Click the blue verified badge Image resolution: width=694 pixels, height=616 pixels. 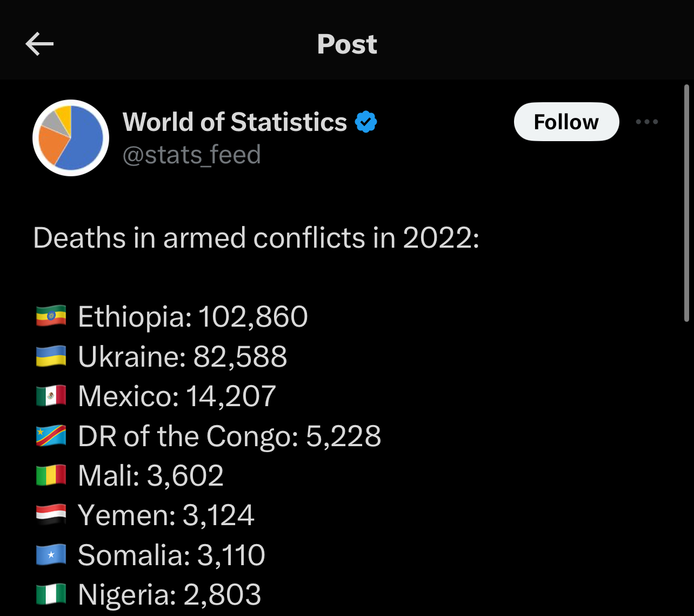(x=366, y=122)
